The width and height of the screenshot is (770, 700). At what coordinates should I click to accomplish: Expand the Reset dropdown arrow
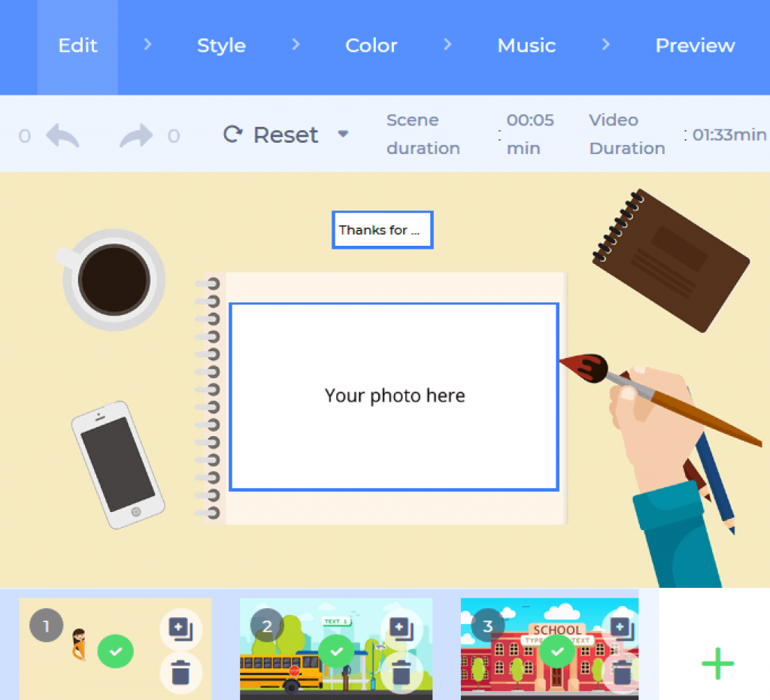tap(343, 134)
